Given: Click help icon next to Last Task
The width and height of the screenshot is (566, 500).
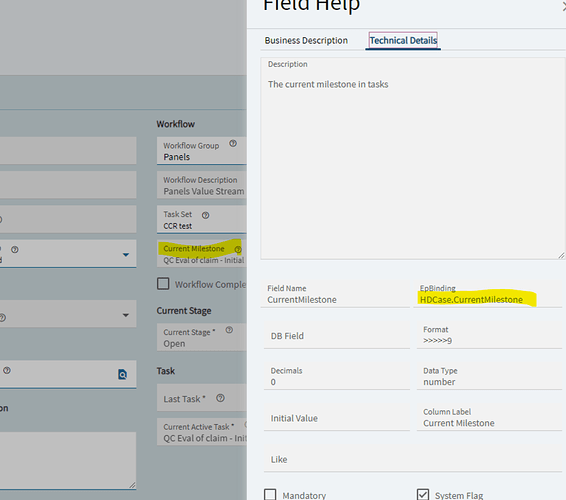Looking at the screenshot, I should point(220,398).
